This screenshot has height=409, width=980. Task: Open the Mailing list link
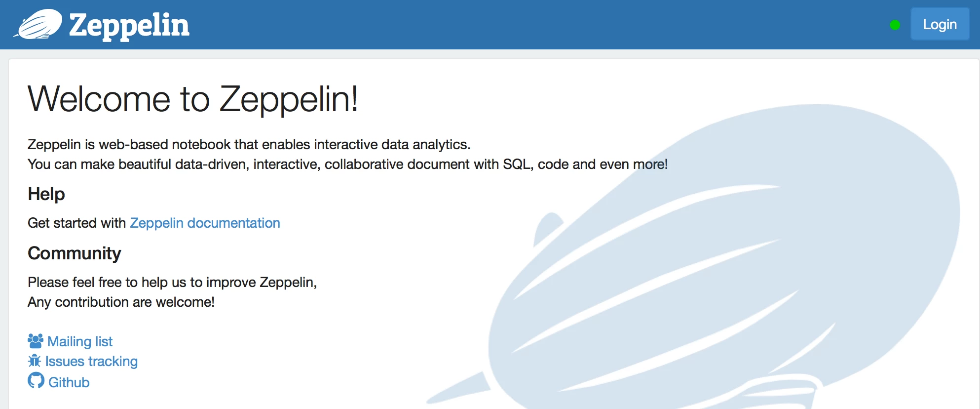point(80,341)
